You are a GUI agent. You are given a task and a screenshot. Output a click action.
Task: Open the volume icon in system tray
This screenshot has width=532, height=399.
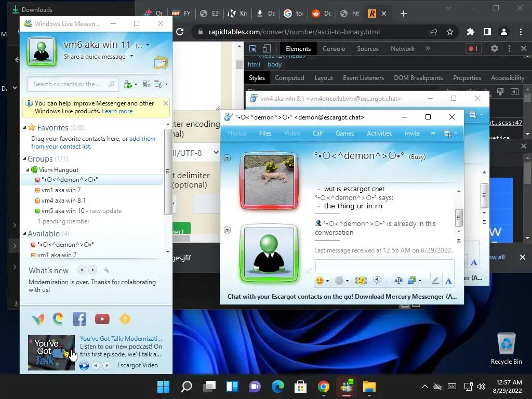pos(481,387)
